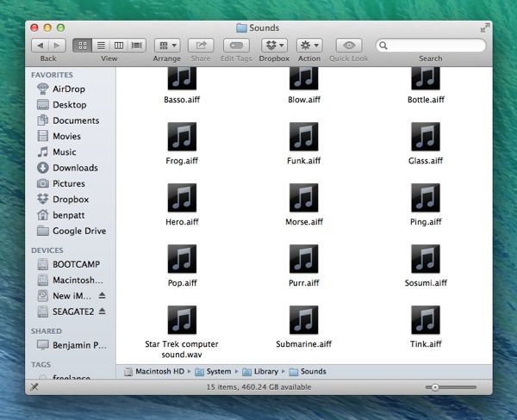This screenshot has width=517, height=420.
Task: Click the Edit Tags toolbar button
Action: pos(236,46)
